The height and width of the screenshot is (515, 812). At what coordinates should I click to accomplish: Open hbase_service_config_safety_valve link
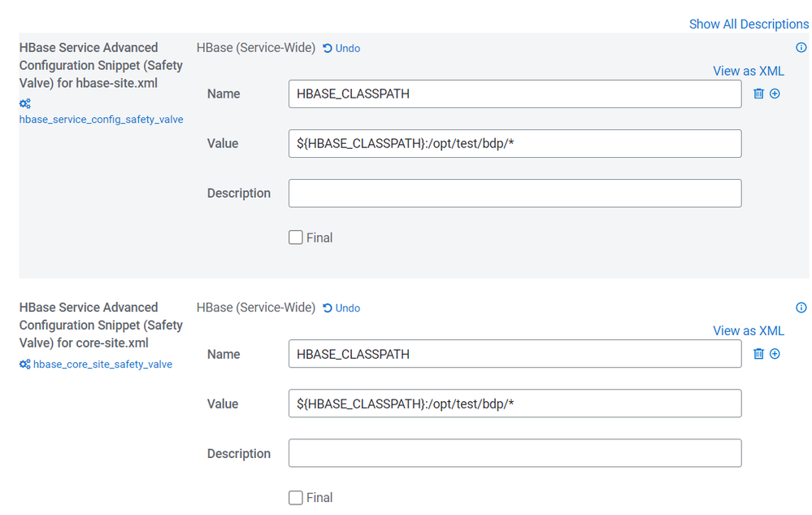click(x=101, y=119)
